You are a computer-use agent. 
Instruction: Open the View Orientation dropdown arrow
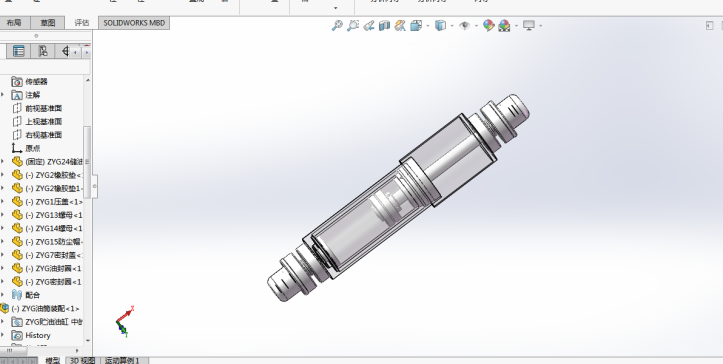(428, 26)
